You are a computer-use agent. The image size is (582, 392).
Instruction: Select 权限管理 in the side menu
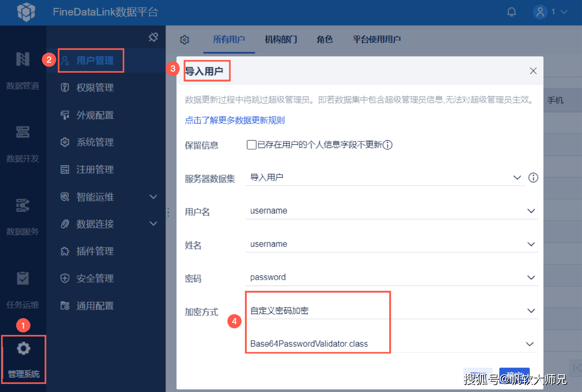(95, 88)
